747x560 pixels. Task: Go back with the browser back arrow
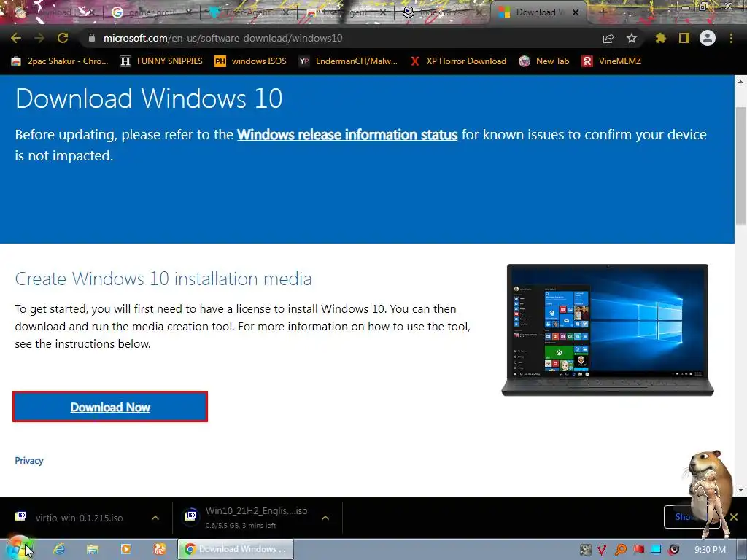point(16,38)
